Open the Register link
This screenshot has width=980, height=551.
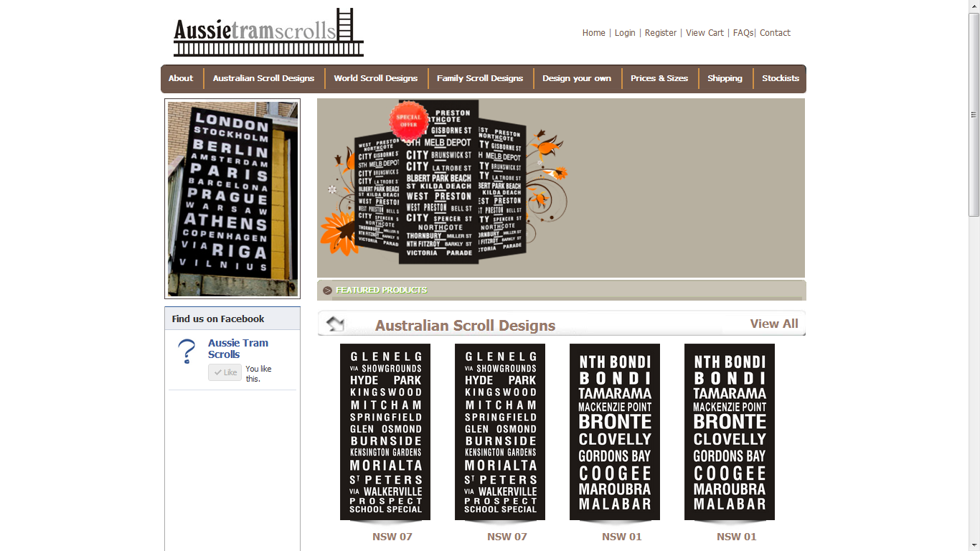(x=661, y=33)
